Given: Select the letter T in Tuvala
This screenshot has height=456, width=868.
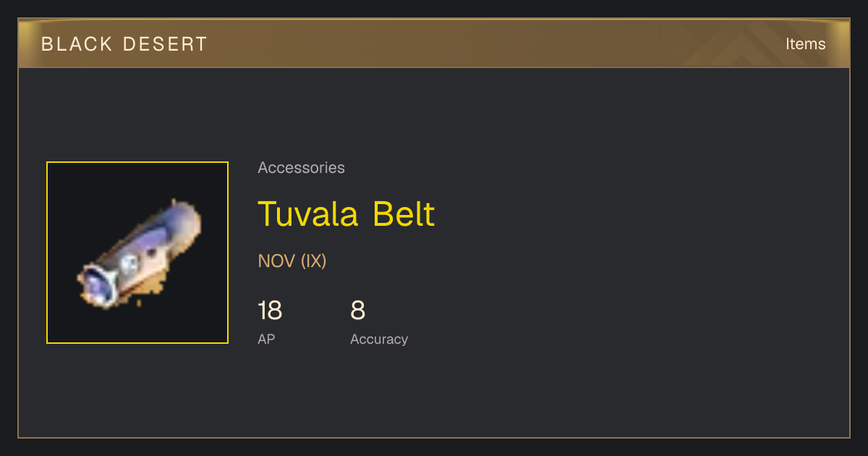Looking at the screenshot, I should (x=267, y=214).
